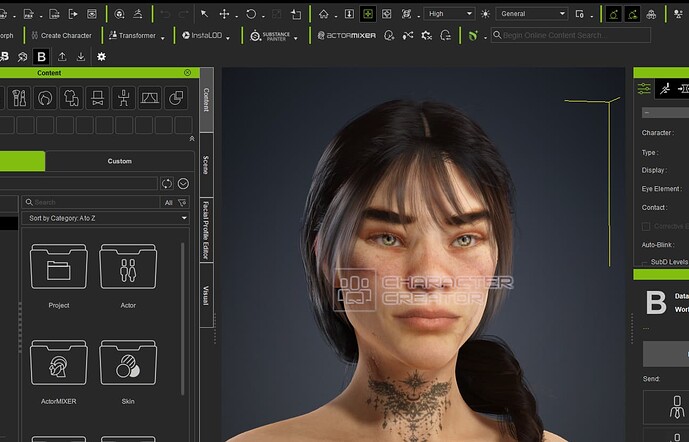
Task: Open Makeup category in Content panel
Action: tap(19, 98)
